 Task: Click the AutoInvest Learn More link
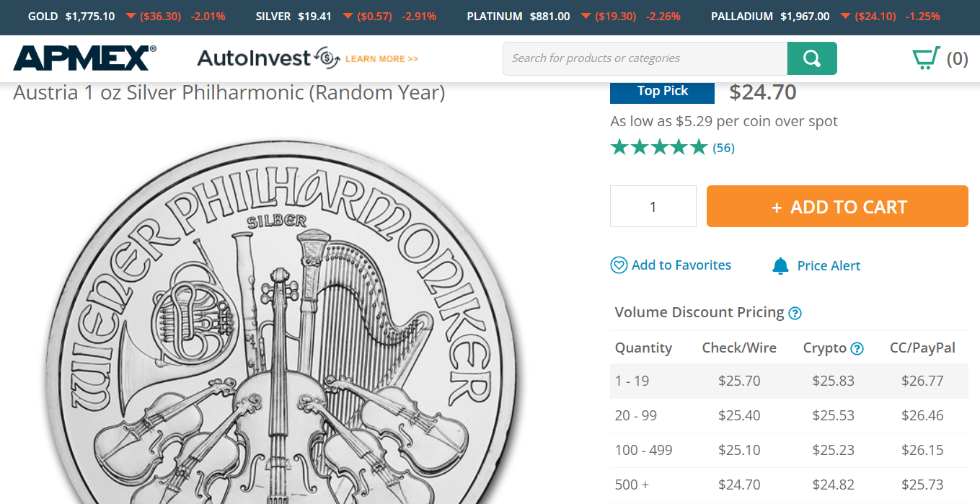point(381,59)
